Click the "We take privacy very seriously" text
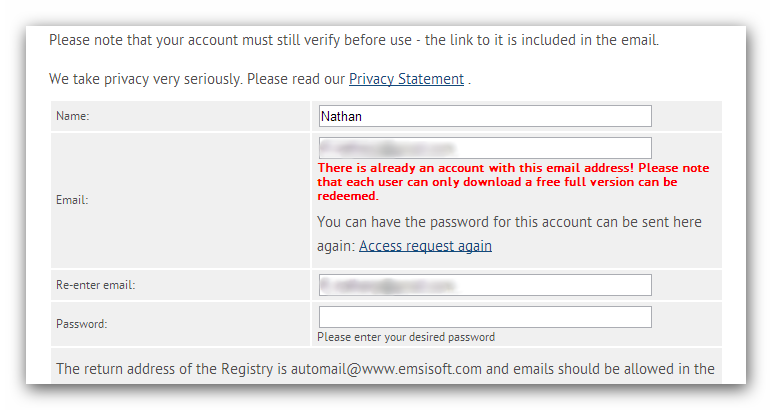 tap(145, 79)
